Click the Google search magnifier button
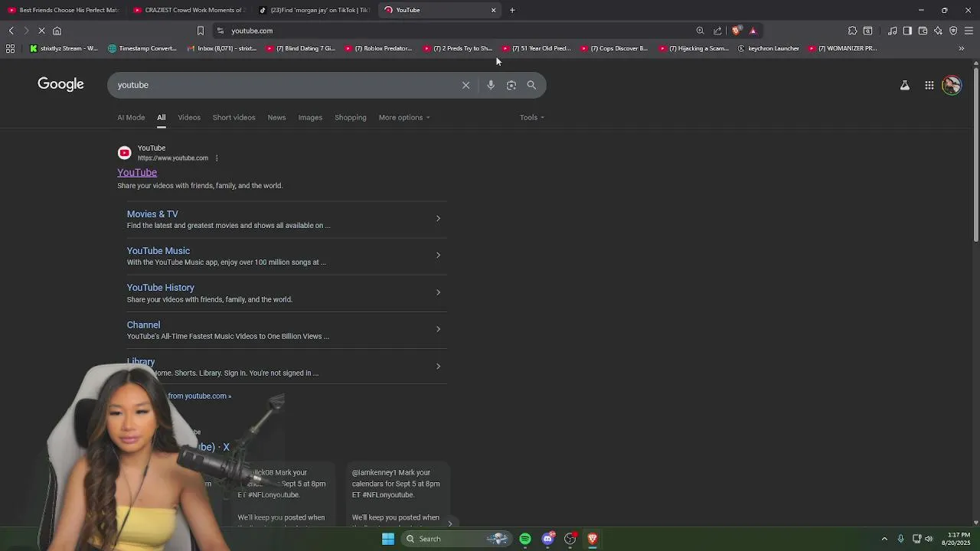 point(531,85)
